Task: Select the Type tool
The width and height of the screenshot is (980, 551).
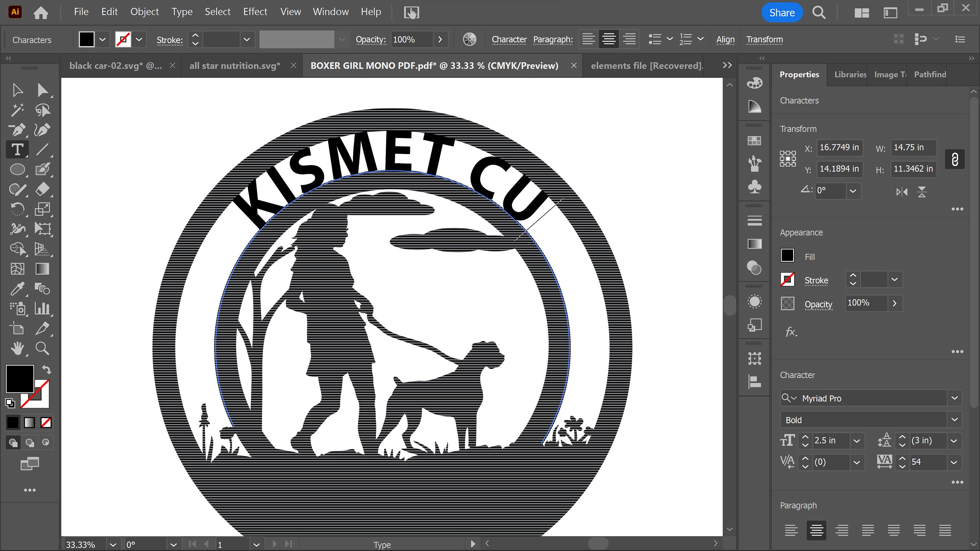Action: pyautogui.click(x=18, y=149)
